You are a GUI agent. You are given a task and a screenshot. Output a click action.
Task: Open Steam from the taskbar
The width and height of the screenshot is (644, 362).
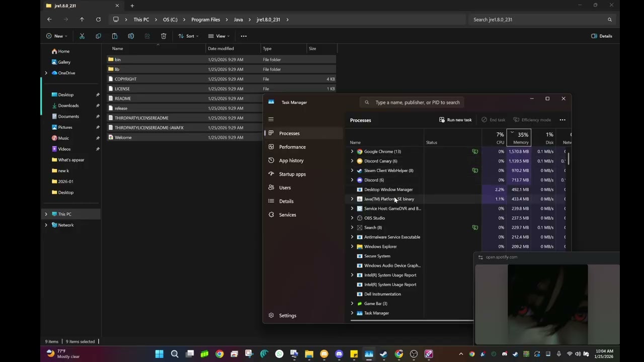click(383, 354)
